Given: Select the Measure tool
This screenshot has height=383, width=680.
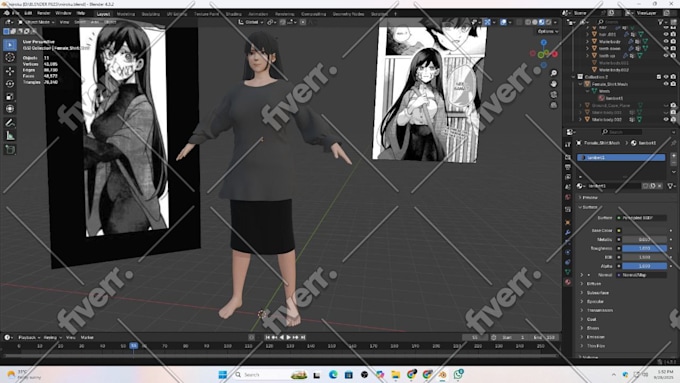Looking at the screenshot, I should 10,136.
